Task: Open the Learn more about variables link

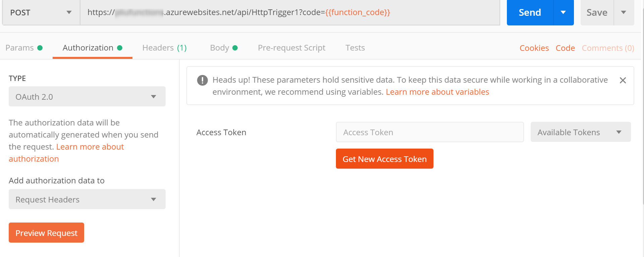Action: [x=437, y=92]
